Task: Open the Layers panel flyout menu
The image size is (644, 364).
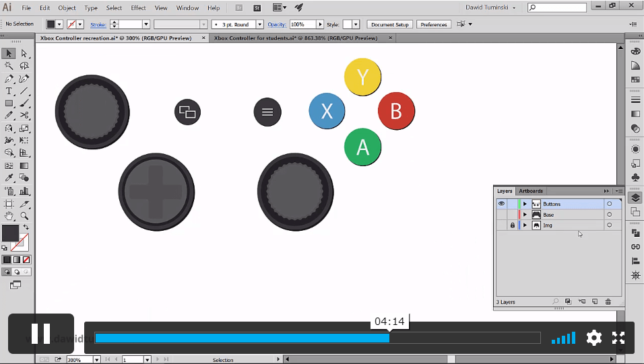Action: click(x=619, y=191)
